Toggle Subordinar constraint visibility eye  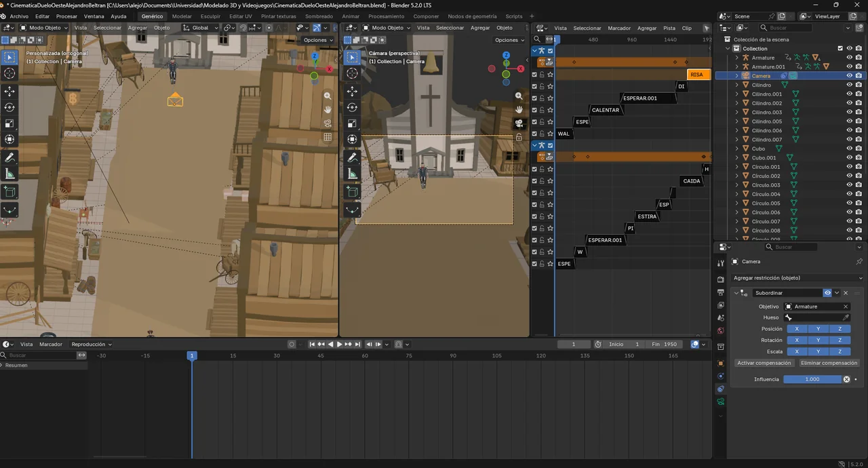tap(827, 293)
